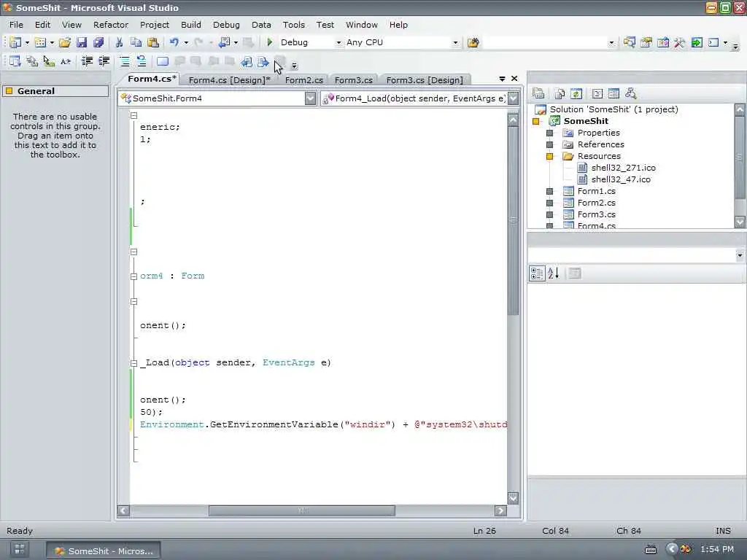Switch the properties grid to Categorized view
This screenshot has height=560, width=747.
coord(537,273)
